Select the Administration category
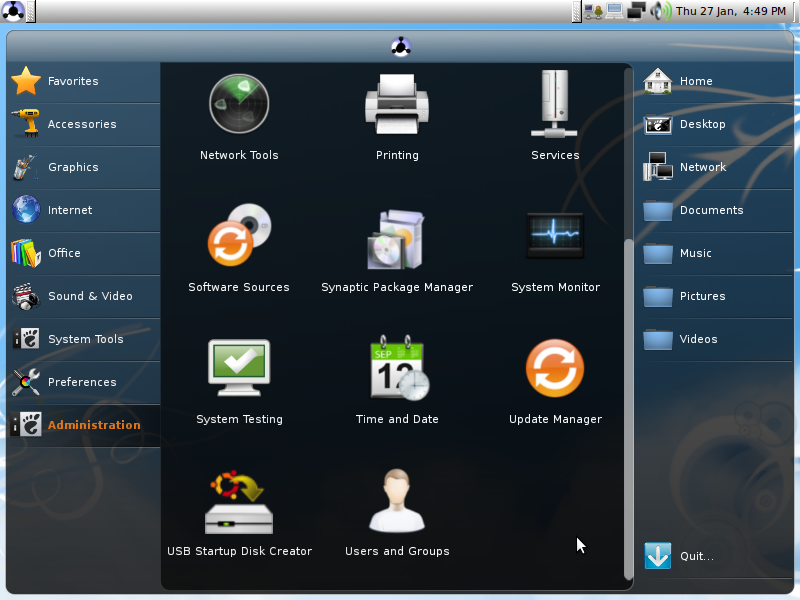The image size is (800, 600). click(x=84, y=425)
